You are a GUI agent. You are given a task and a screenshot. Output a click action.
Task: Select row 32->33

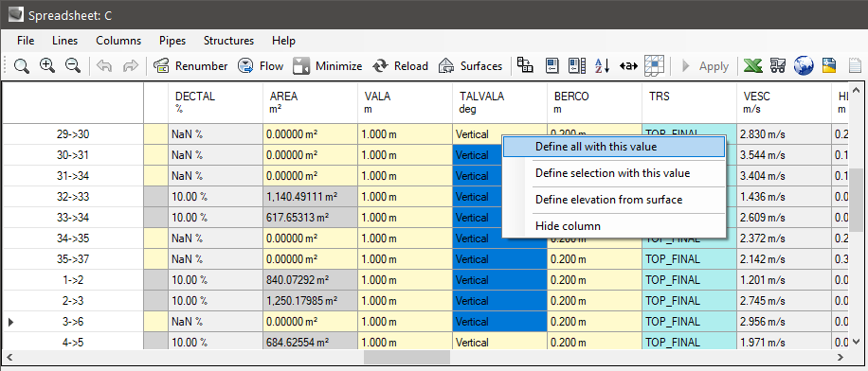73,197
